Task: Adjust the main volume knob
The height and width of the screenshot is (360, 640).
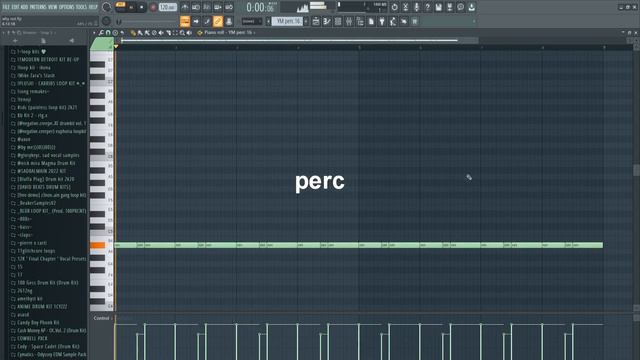Action: pos(106,7)
